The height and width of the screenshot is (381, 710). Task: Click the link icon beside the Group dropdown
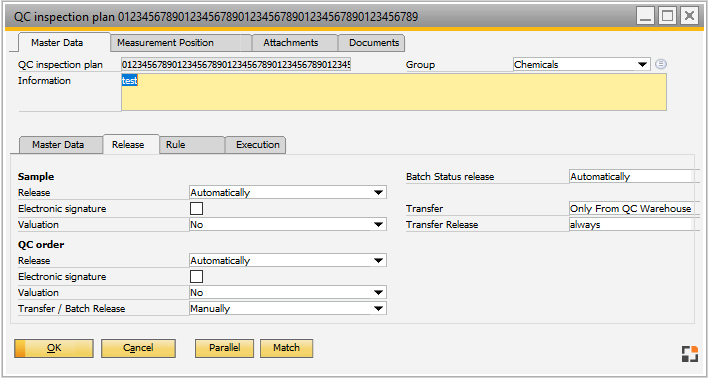tap(661, 64)
